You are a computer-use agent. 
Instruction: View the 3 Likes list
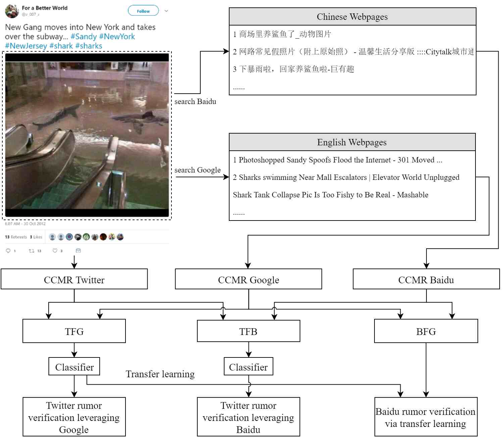click(36, 237)
